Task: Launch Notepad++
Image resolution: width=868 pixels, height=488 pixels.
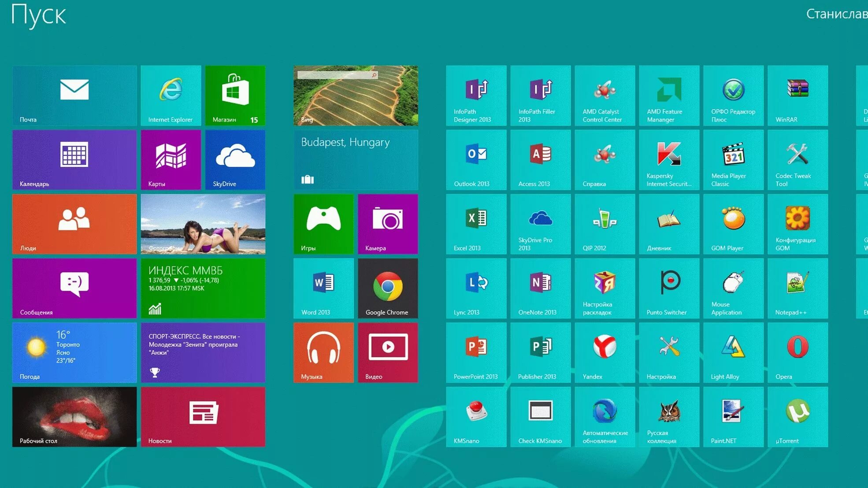Action: [x=798, y=288]
